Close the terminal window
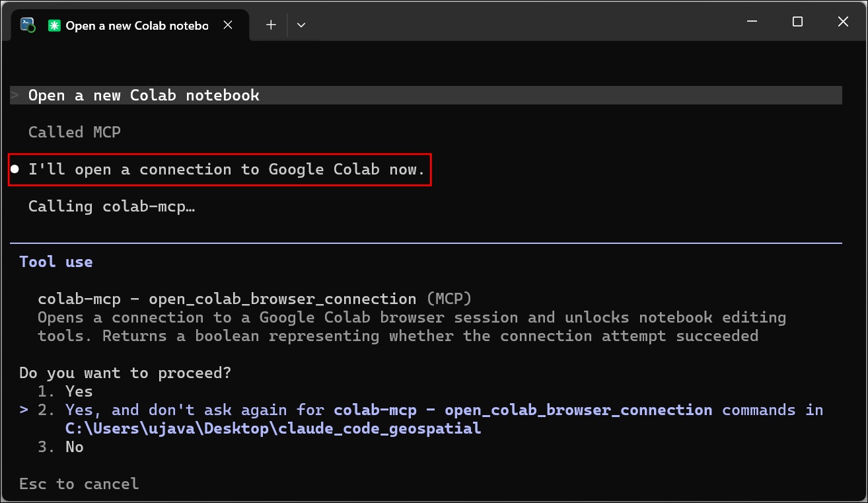The width and height of the screenshot is (868, 503). [843, 22]
